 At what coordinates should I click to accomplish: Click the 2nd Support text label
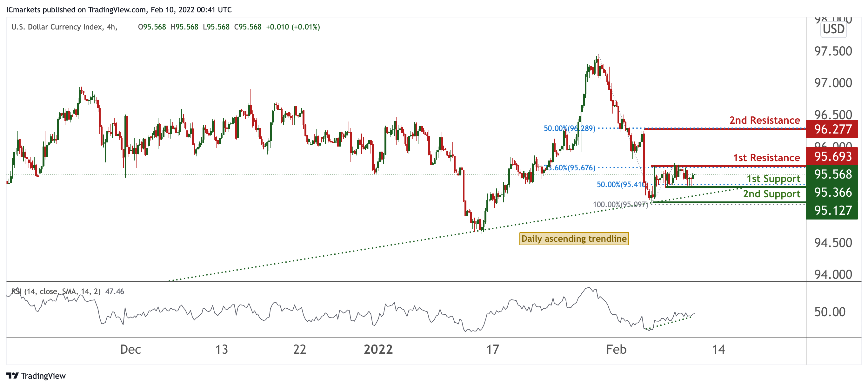[771, 194]
